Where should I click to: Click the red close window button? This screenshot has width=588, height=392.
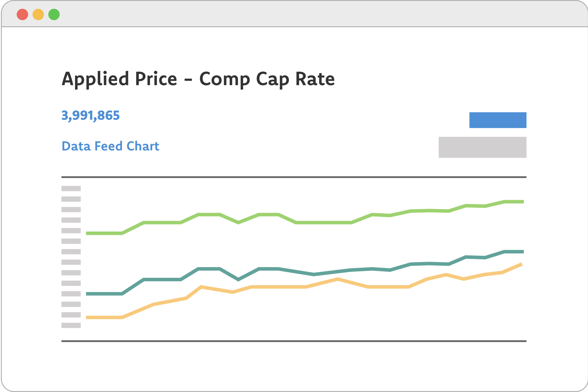click(22, 15)
